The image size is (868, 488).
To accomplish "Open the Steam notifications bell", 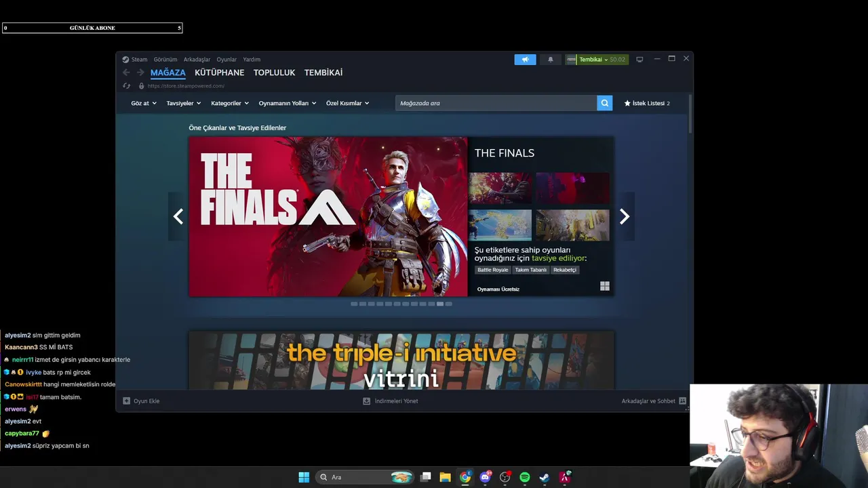I will tap(551, 60).
